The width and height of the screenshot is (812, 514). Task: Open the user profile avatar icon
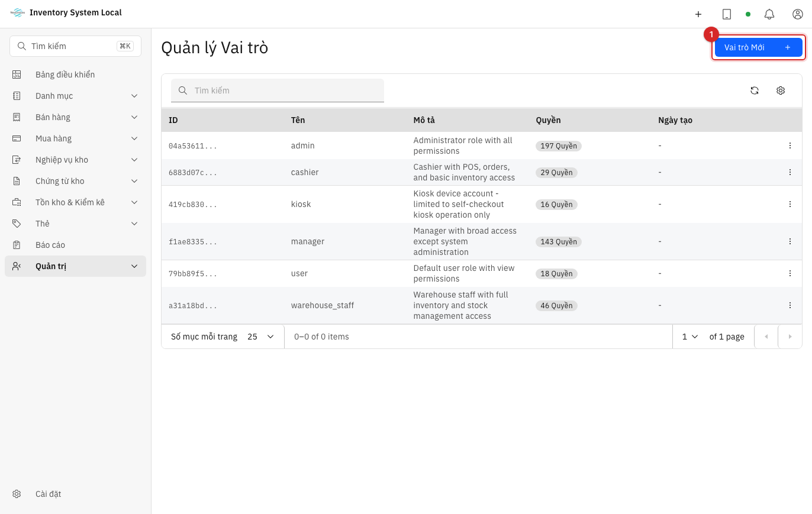coord(798,14)
